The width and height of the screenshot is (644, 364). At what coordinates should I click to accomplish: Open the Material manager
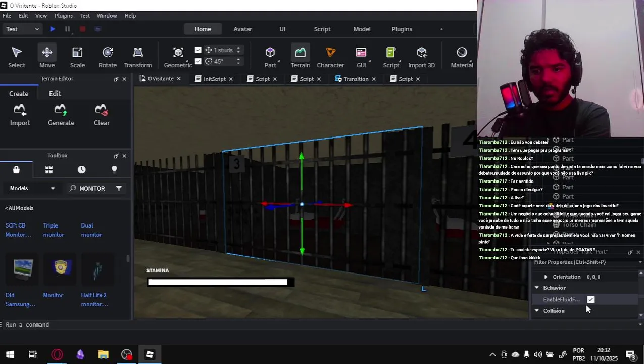pyautogui.click(x=462, y=57)
